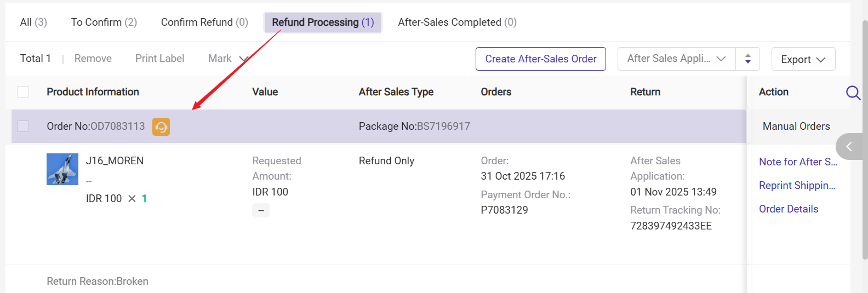Screen dimensions: 868x293
Task: Click the collapse arrow side panel handle
Action: point(849,146)
